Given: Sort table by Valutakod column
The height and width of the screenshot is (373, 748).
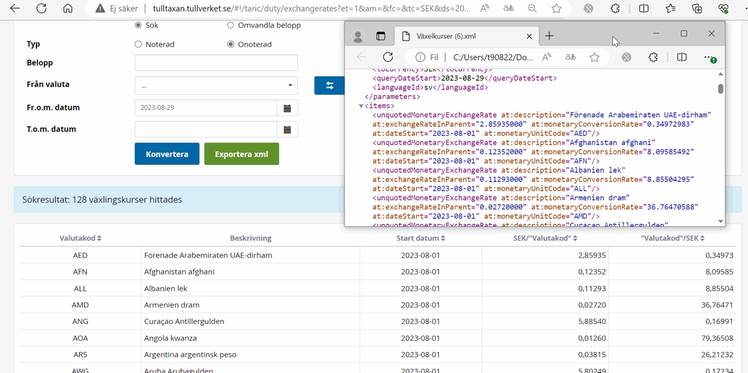Looking at the screenshot, I should pos(80,238).
